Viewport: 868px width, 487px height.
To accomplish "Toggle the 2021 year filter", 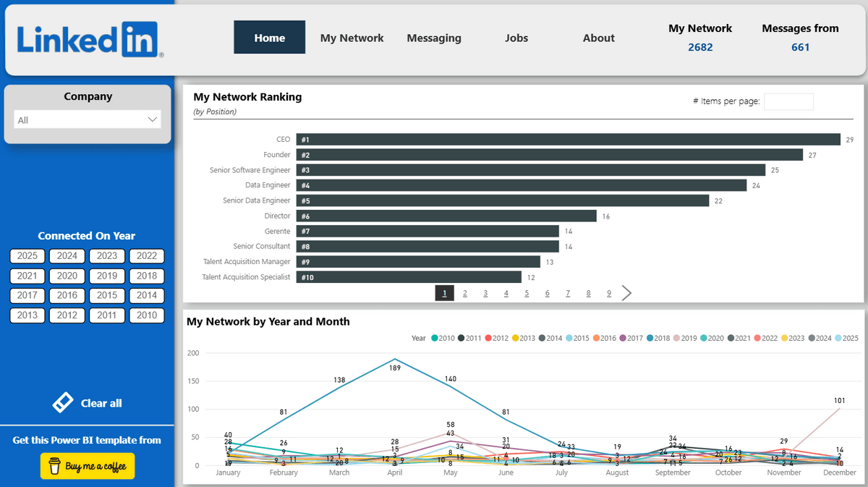I will [27, 276].
